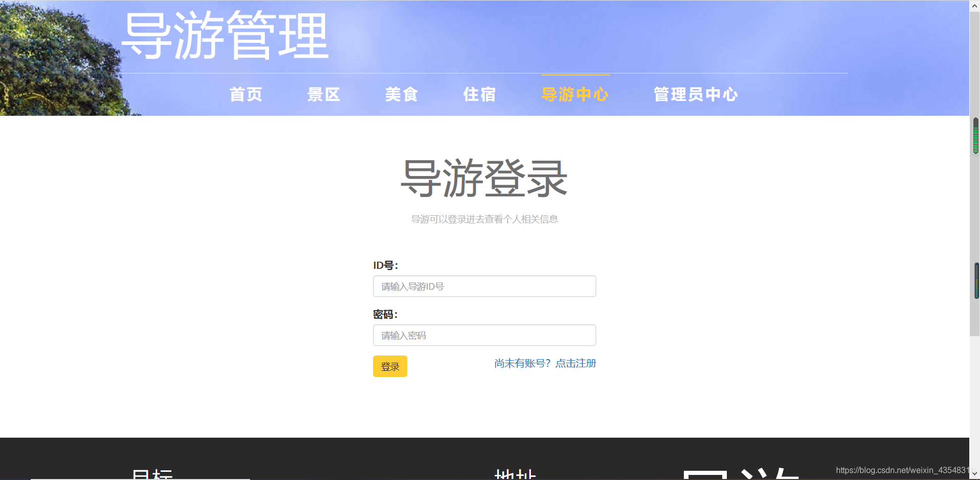Click the green slider on the right edge

[975, 137]
